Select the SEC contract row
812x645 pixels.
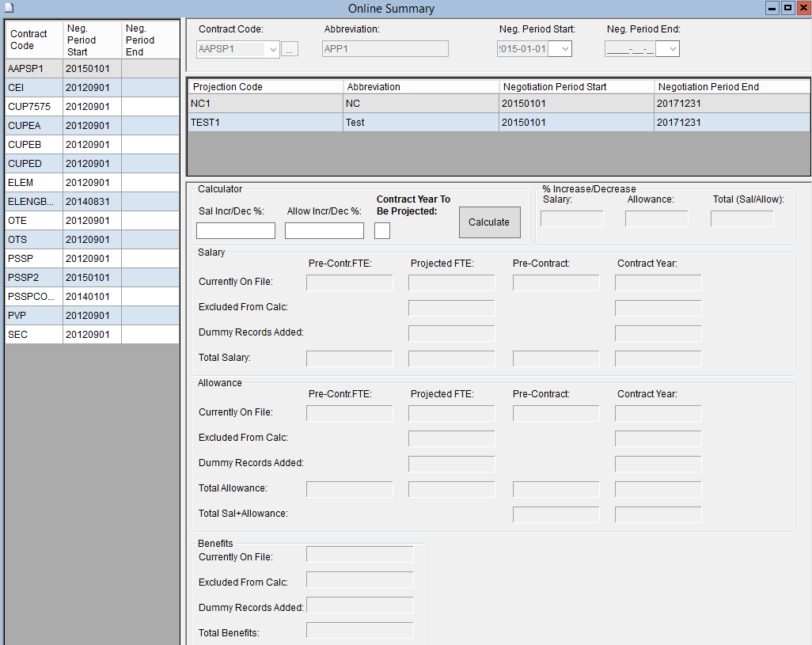point(33,335)
